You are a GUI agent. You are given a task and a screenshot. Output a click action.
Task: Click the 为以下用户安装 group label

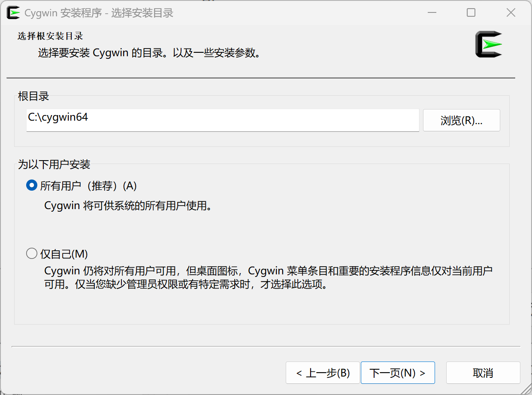pos(54,164)
